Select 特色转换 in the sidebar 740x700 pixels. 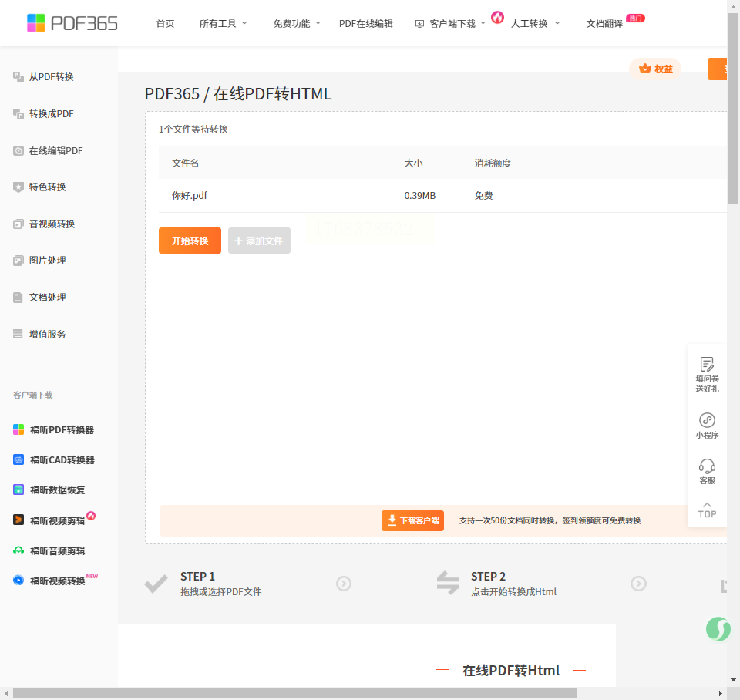pyautogui.click(x=47, y=187)
